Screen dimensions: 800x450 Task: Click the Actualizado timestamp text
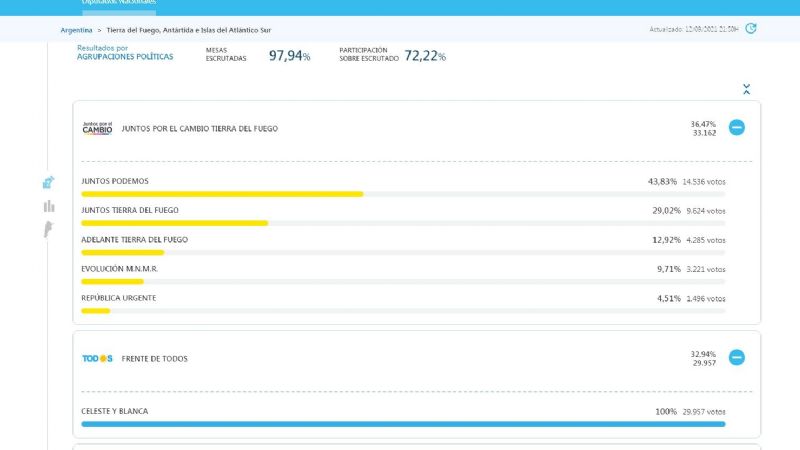pyautogui.click(x=693, y=30)
